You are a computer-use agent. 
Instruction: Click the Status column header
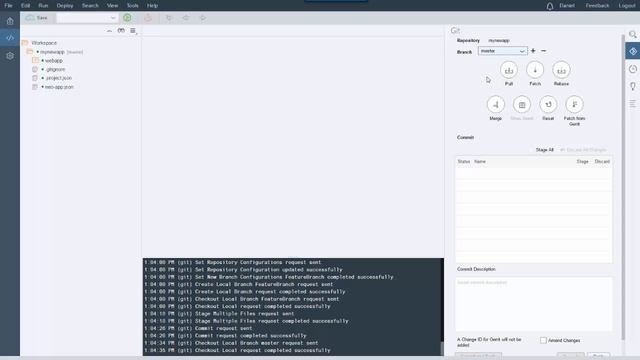tap(464, 162)
